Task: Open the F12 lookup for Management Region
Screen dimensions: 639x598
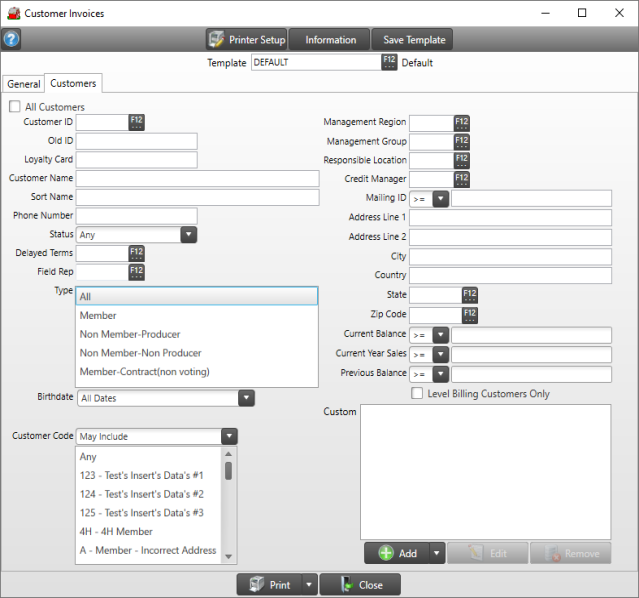Action: (x=461, y=122)
